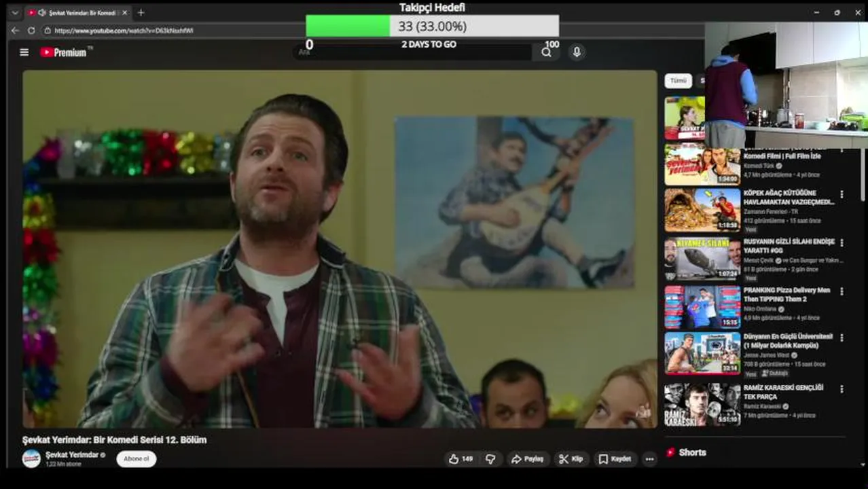
Task: Click RUSYANIN GİZLİ SİLAHI ENDİŞE title
Action: (789, 246)
